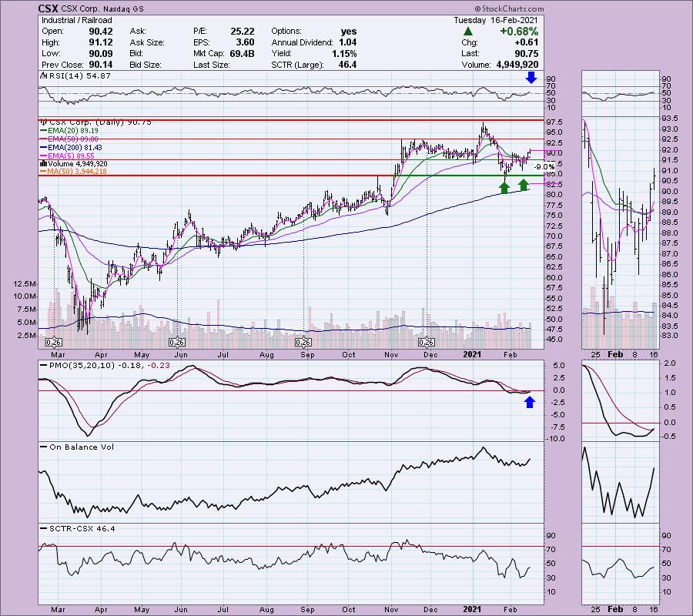Select the EMA(200) 81.43 legend entry
This screenshot has width=693, height=616.
point(71,148)
